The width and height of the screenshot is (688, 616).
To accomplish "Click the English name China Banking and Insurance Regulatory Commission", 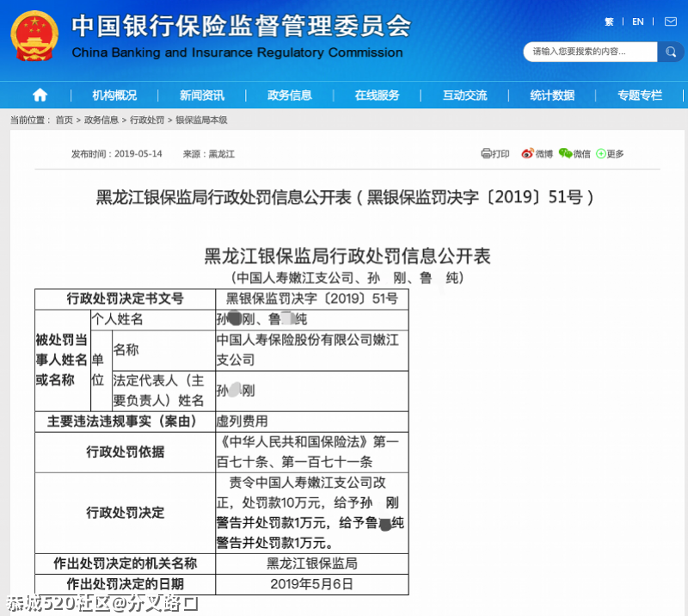I will point(237,52).
